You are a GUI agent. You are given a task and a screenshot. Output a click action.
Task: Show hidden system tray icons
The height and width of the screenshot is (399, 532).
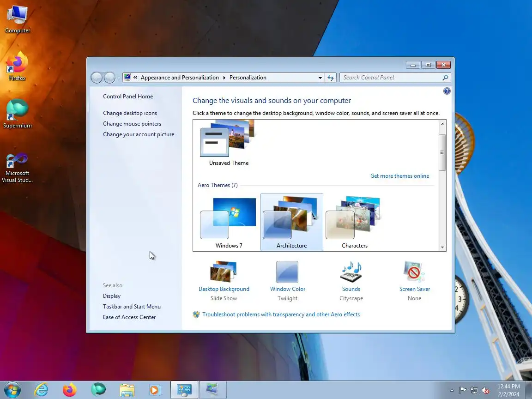click(452, 390)
